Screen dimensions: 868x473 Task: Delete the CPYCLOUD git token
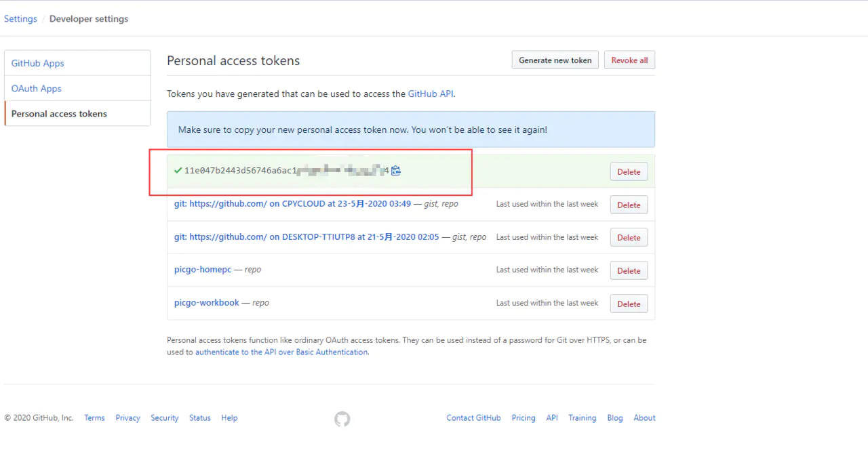click(629, 205)
